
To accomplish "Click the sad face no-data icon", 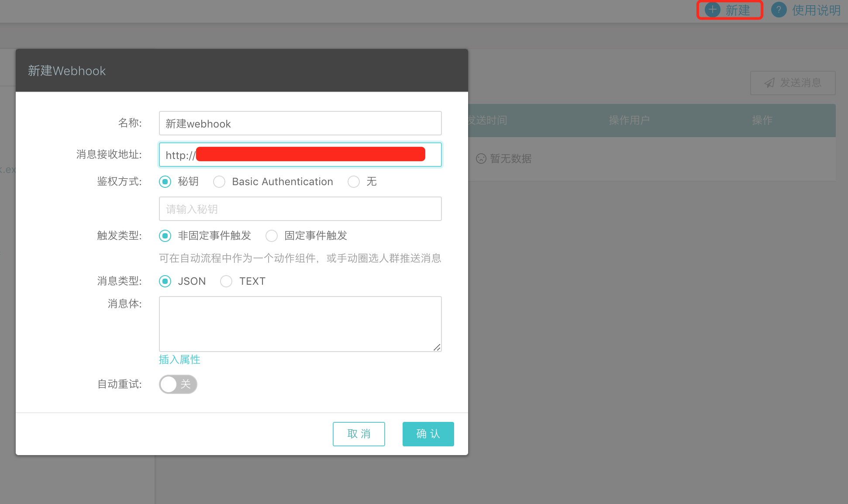I will [x=481, y=159].
